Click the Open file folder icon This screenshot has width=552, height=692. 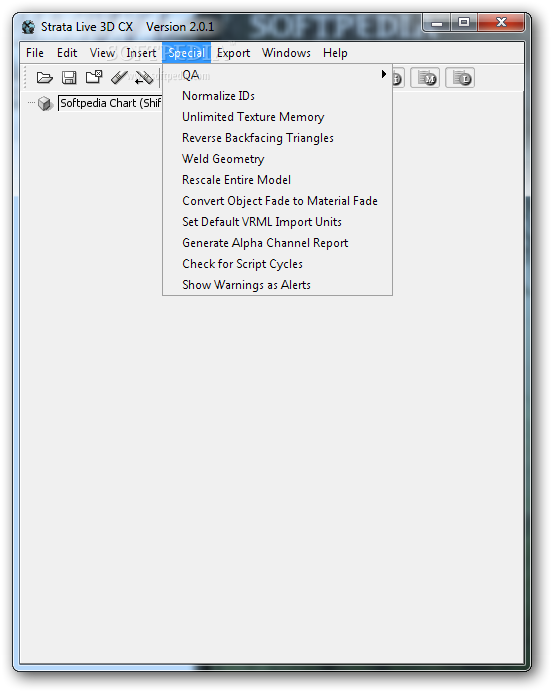pos(45,78)
